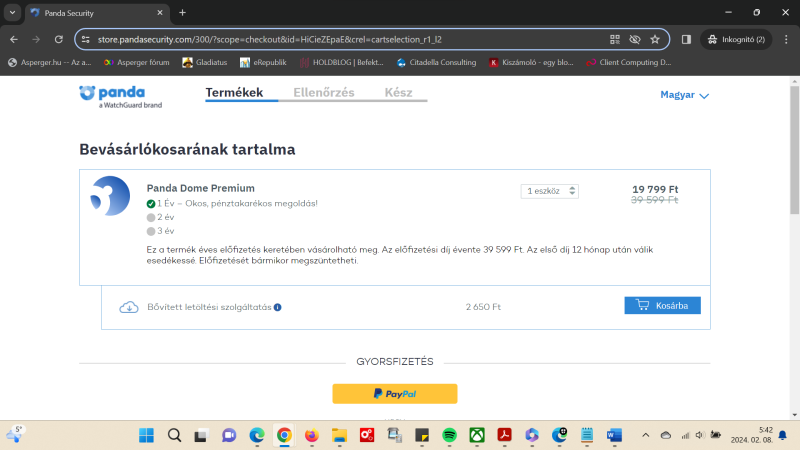
Task: Click the 19 799 Ft price
Action: coord(655,189)
